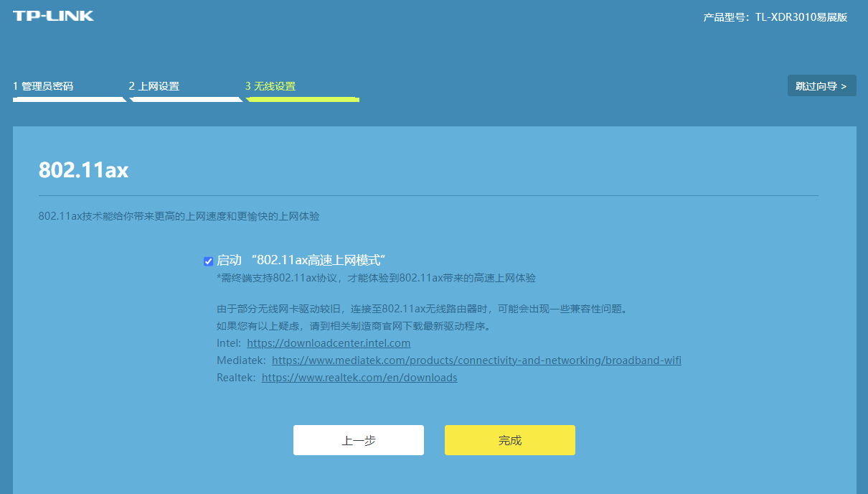Click the 跳过向导 skip wizard button
The width and height of the screenshot is (868, 494).
click(822, 85)
